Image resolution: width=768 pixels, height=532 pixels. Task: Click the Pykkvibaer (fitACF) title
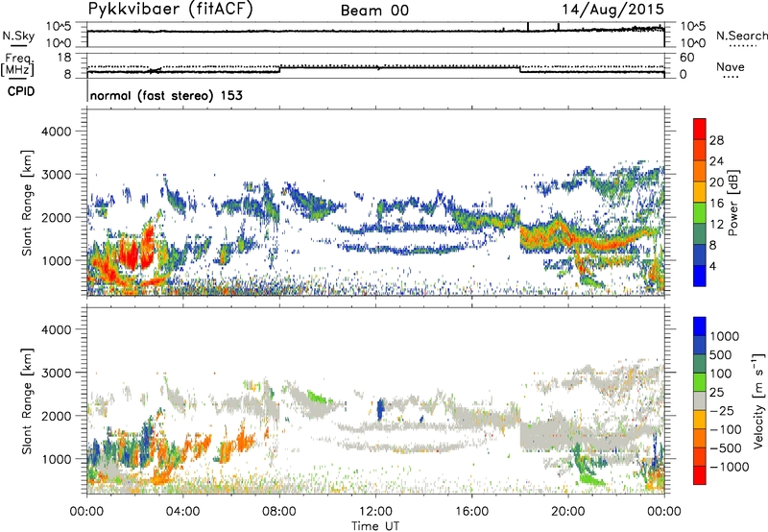click(x=171, y=10)
